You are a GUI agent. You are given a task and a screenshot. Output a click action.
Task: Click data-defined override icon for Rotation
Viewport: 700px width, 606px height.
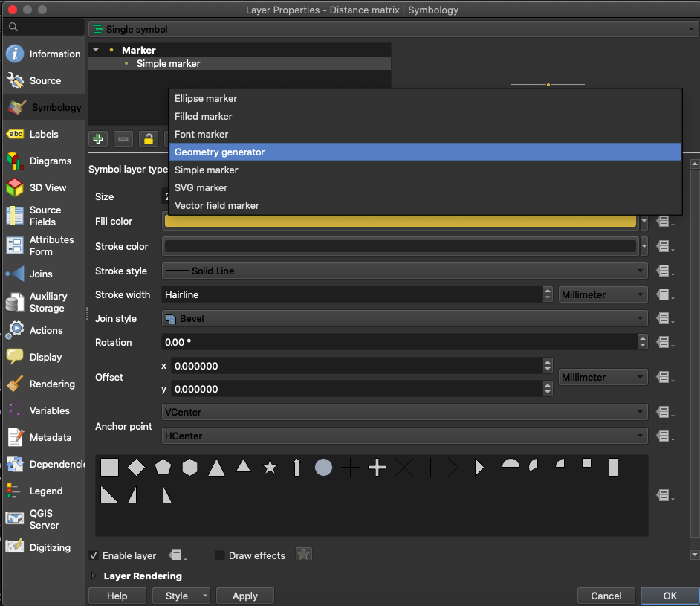pyautogui.click(x=664, y=343)
